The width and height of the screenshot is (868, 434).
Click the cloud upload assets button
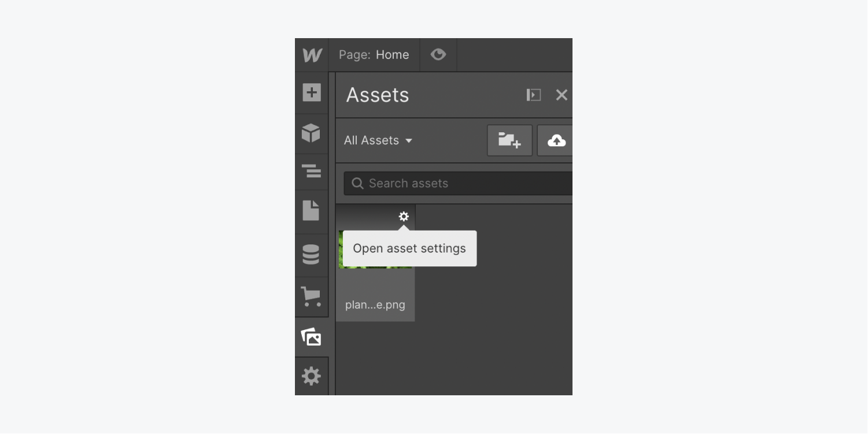555,140
